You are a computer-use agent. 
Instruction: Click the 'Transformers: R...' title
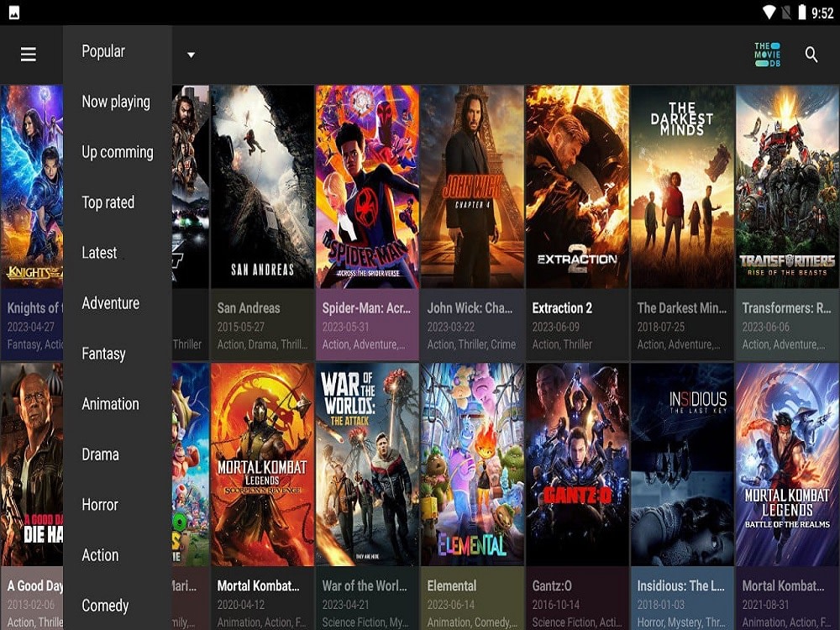(786, 308)
